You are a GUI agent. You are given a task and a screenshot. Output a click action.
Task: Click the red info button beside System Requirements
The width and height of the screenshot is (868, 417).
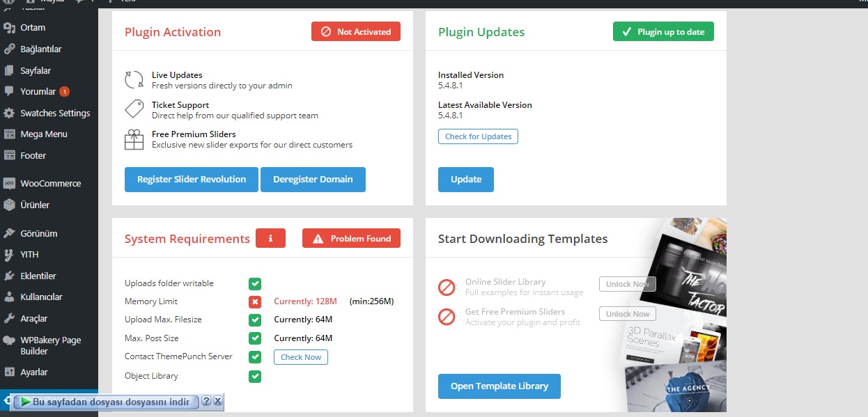270,238
